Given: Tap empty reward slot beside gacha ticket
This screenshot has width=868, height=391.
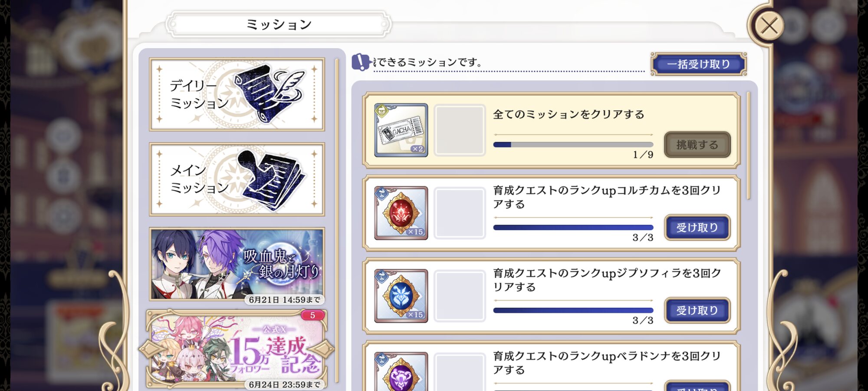Looking at the screenshot, I should (460, 130).
